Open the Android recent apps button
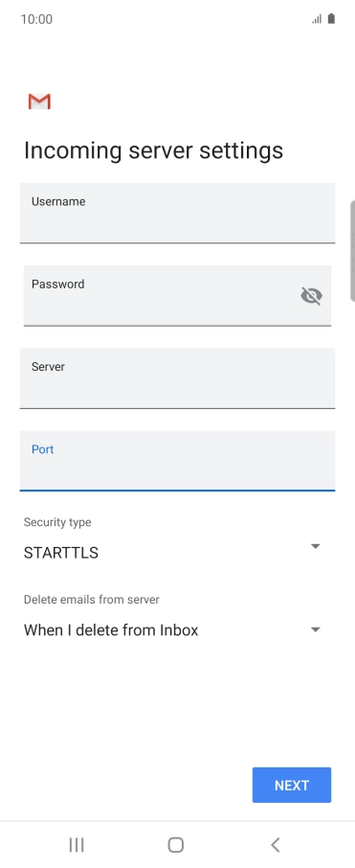The image size is (355, 868). point(77,845)
